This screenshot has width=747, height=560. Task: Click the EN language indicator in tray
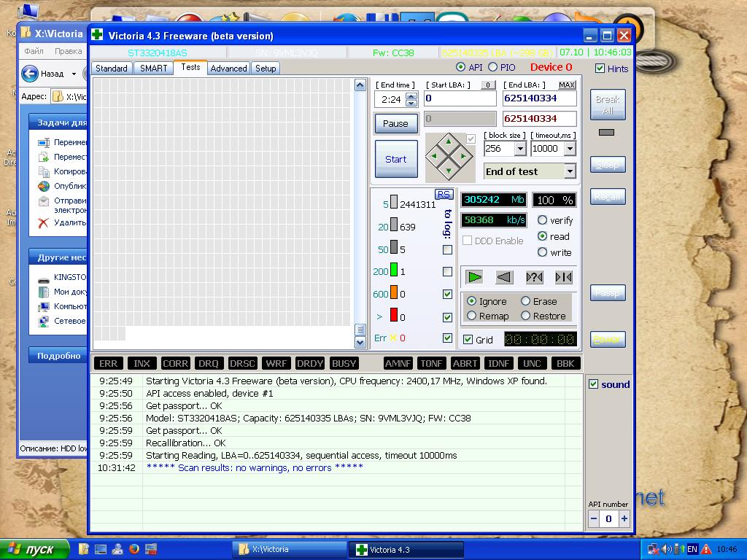coord(692,549)
